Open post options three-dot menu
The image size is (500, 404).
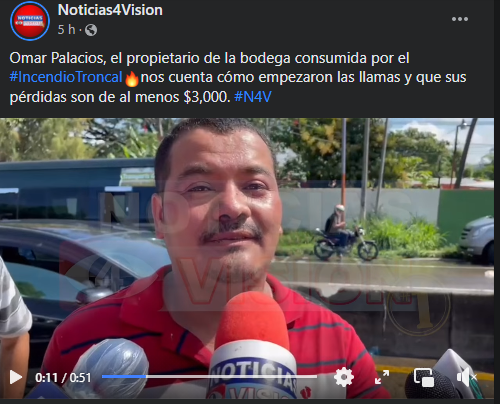(x=460, y=19)
